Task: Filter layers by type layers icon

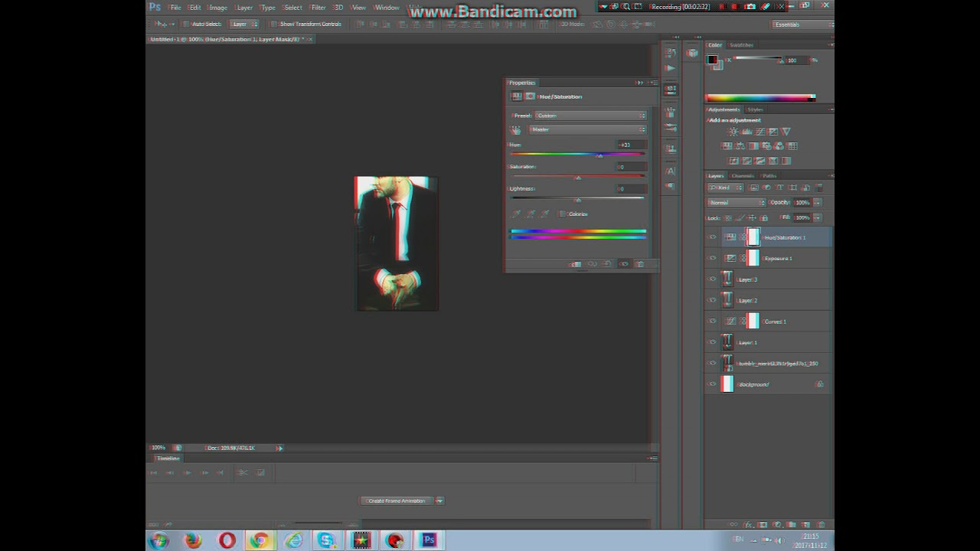Action: (780, 187)
